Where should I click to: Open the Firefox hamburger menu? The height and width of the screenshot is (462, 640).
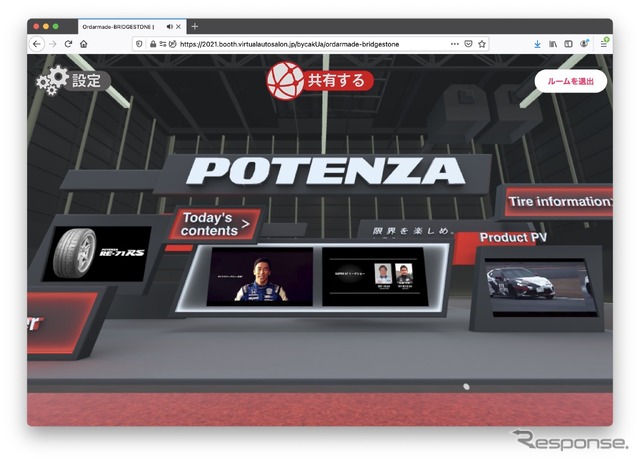(x=604, y=43)
